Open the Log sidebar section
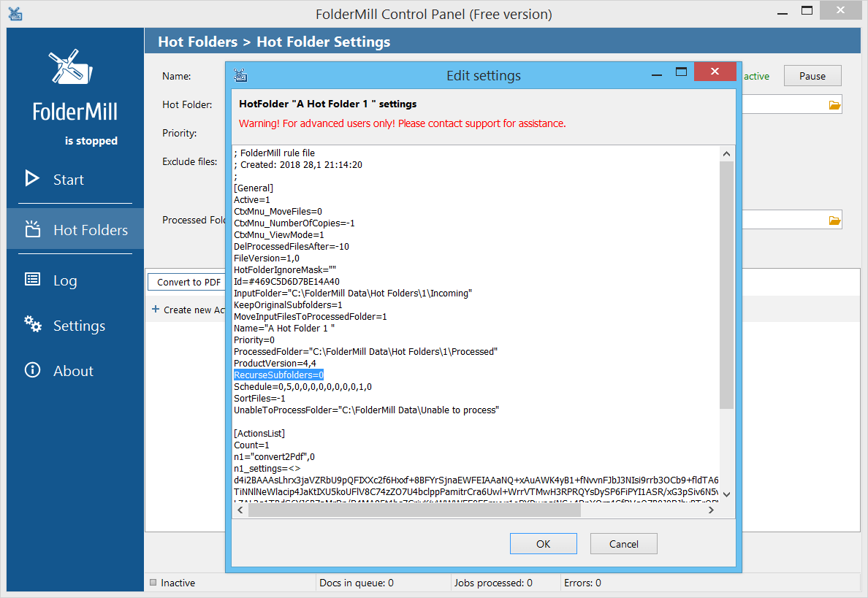The image size is (868, 598). pos(65,280)
